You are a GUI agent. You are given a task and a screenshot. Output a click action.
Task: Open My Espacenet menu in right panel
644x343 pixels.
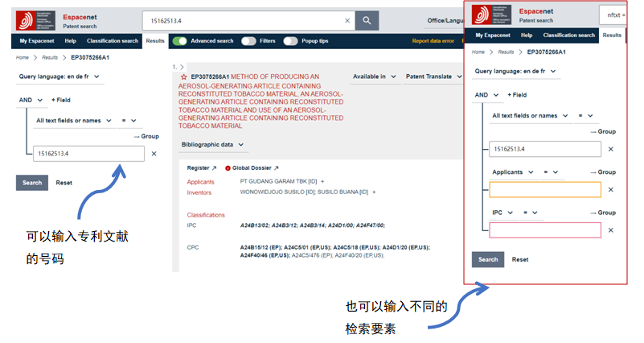[x=493, y=35]
